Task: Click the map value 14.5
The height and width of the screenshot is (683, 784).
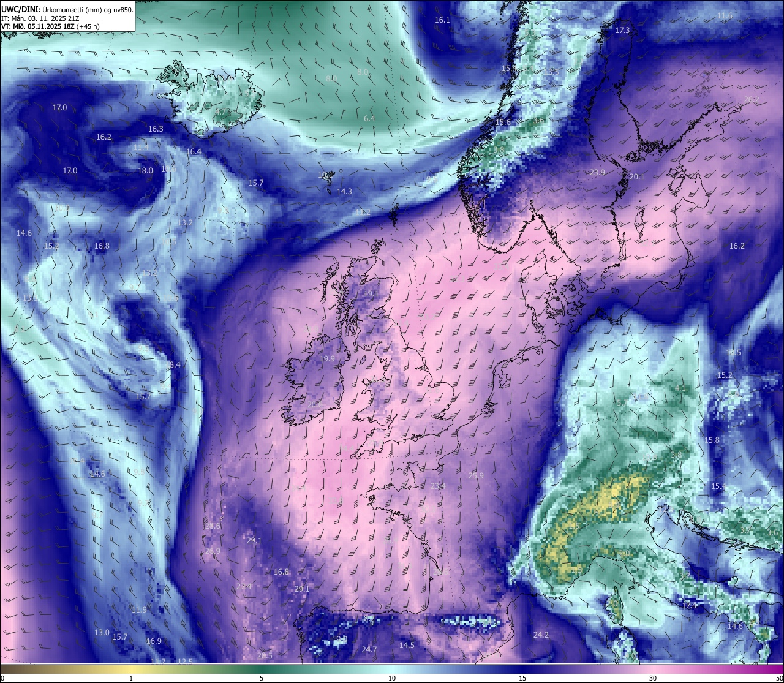Action: [x=407, y=646]
